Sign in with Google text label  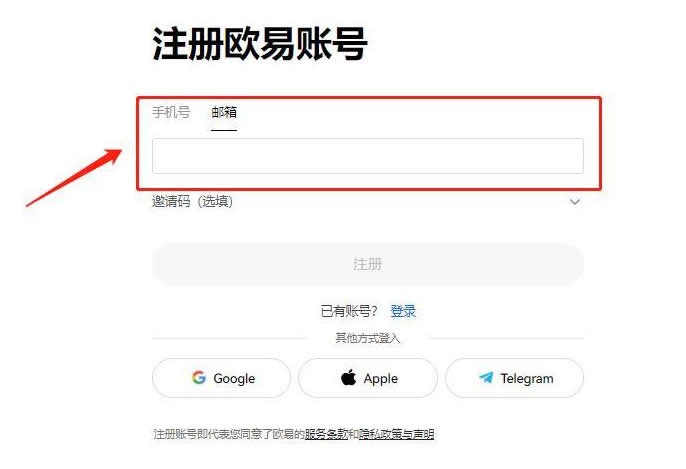pyautogui.click(x=234, y=378)
